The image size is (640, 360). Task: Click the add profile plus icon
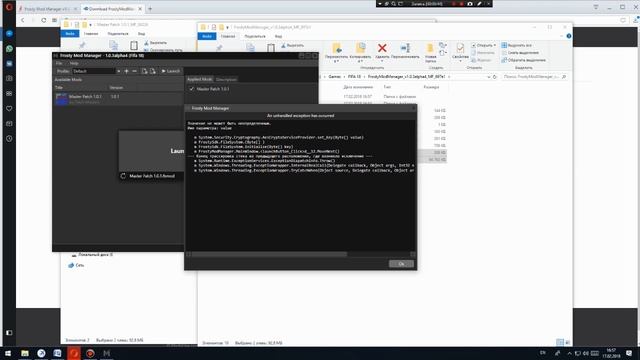coord(126,71)
